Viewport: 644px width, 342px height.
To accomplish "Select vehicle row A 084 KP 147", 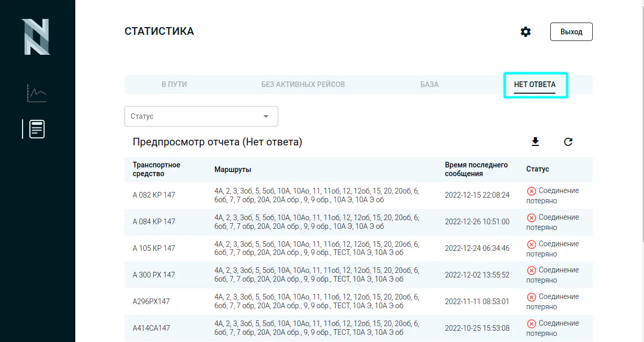I will [x=154, y=222].
